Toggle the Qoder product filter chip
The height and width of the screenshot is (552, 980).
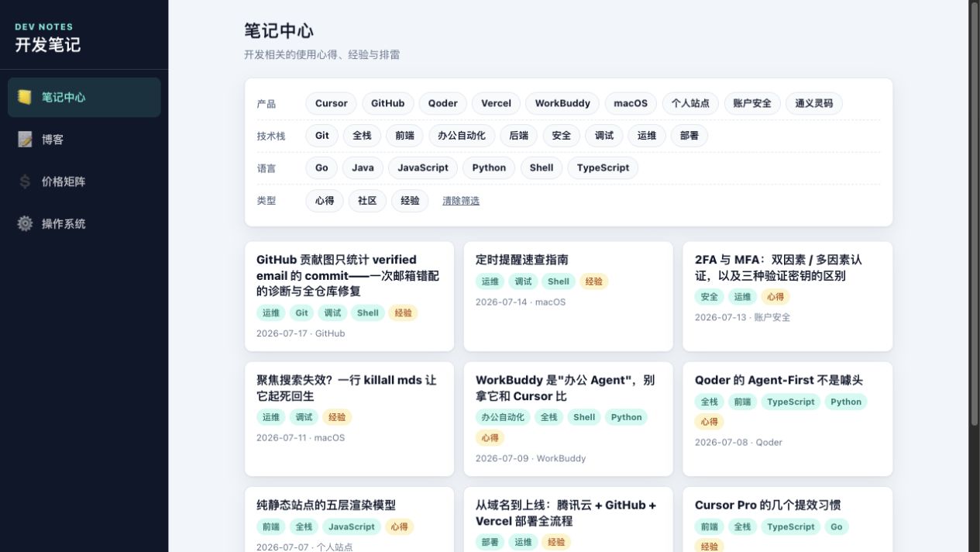443,103
